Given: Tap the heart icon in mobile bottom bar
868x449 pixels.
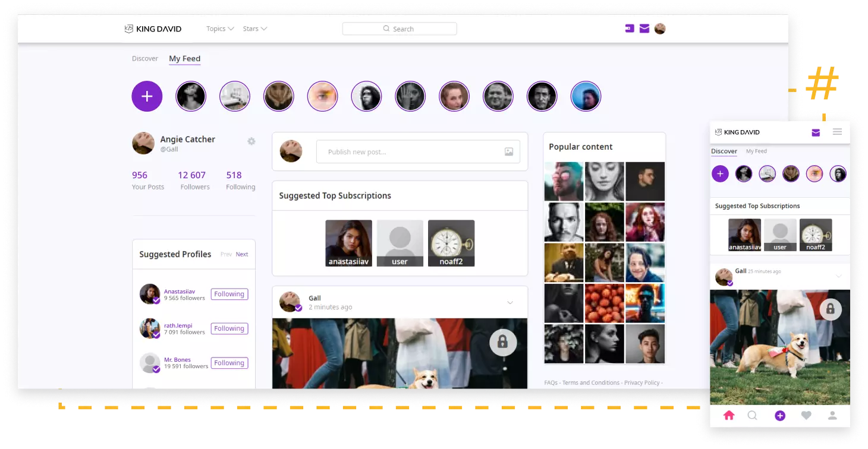Looking at the screenshot, I should (x=806, y=416).
